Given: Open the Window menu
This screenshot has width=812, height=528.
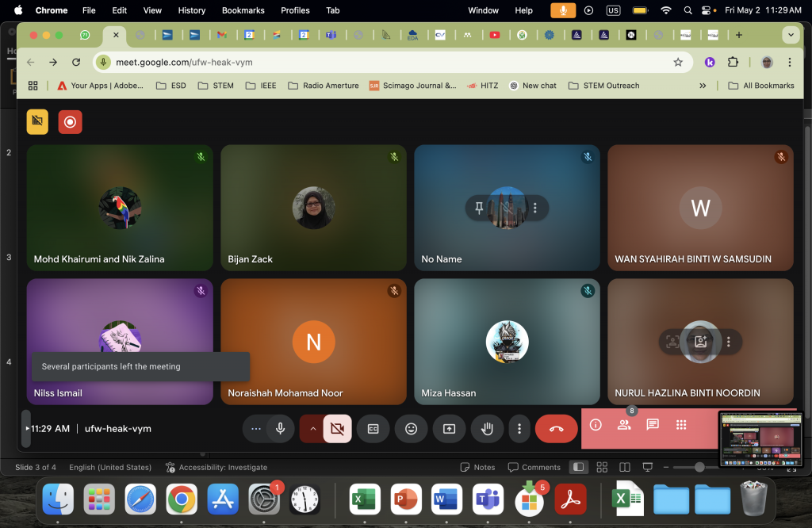Looking at the screenshot, I should click(483, 10).
